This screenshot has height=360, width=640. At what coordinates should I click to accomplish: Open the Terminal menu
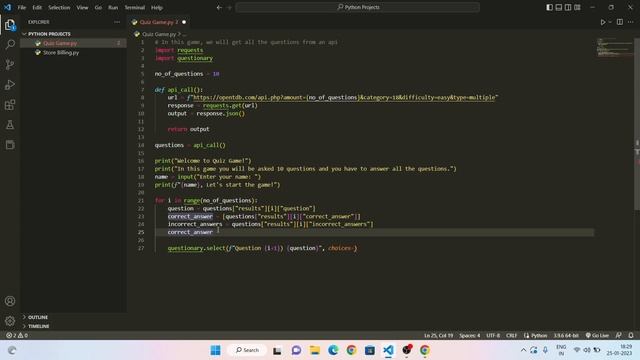(135, 7)
